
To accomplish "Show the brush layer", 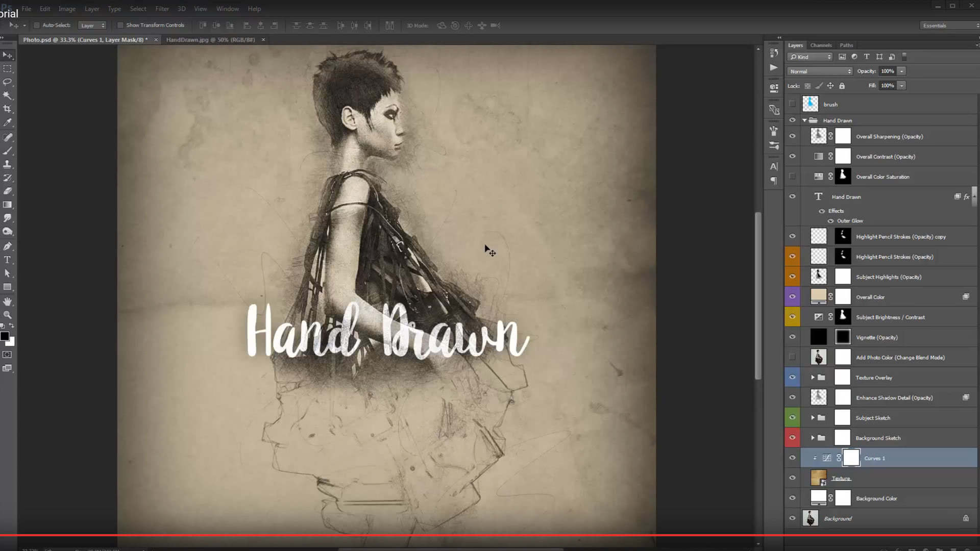I will tap(792, 104).
